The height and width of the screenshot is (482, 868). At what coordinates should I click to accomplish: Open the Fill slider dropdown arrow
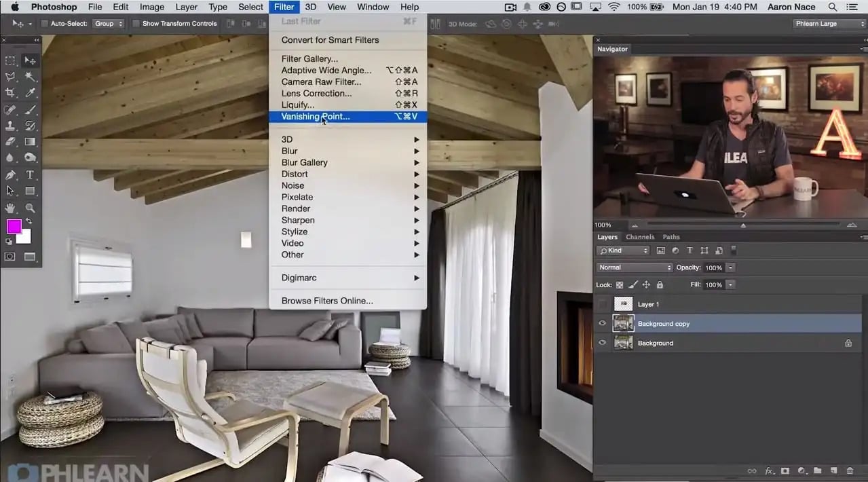pos(731,285)
